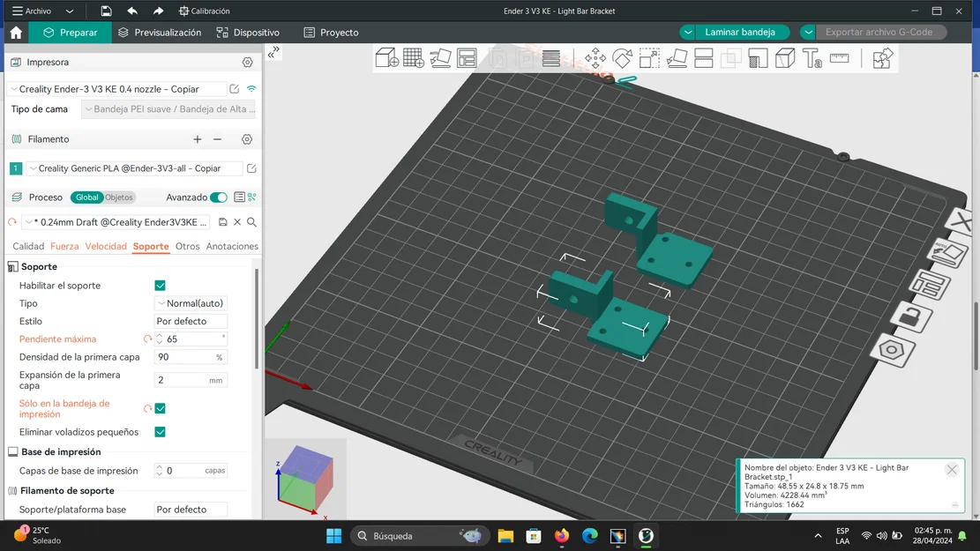Image resolution: width=980 pixels, height=551 pixels.
Task: Click the Add object cube icon
Action: point(386,59)
